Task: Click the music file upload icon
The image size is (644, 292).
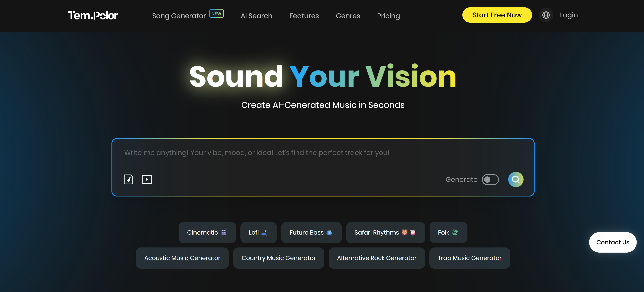Action: point(128,179)
